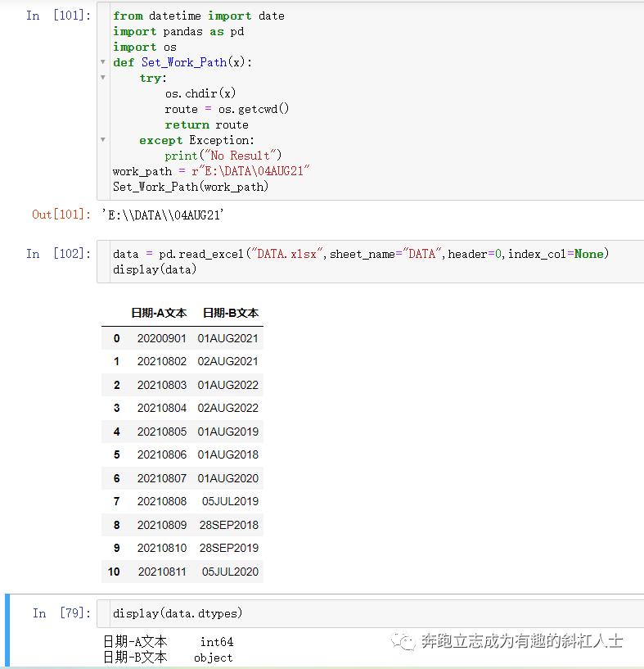Click the int64 dtype value
This screenshot has width=644, height=669.
tap(217, 642)
